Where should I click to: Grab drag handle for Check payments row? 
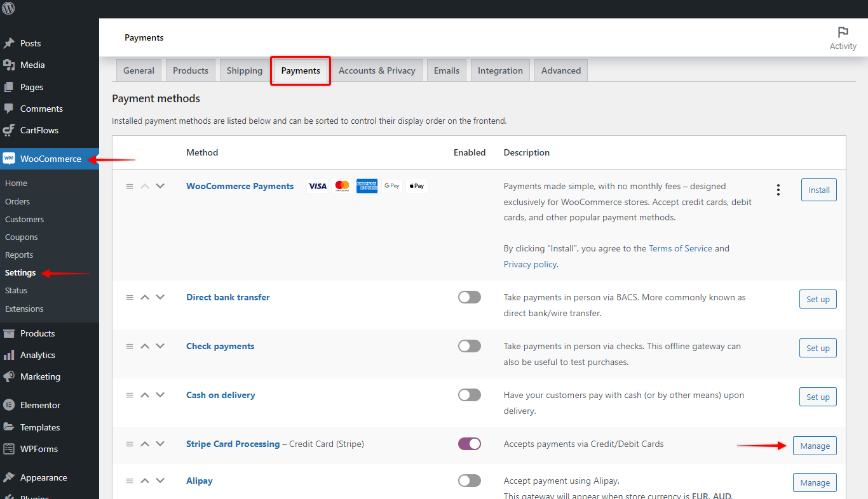tap(130, 346)
